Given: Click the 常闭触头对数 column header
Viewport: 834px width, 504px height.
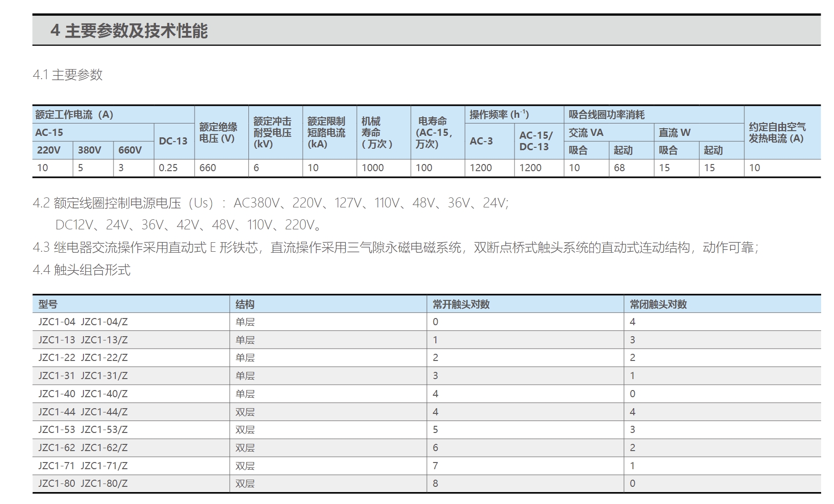Looking at the screenshot, I should click(x=658, y=304).
